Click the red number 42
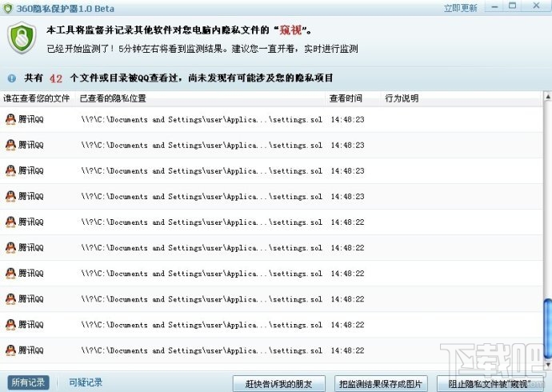Viewport: 552px width, 392px height. point(56,78)
